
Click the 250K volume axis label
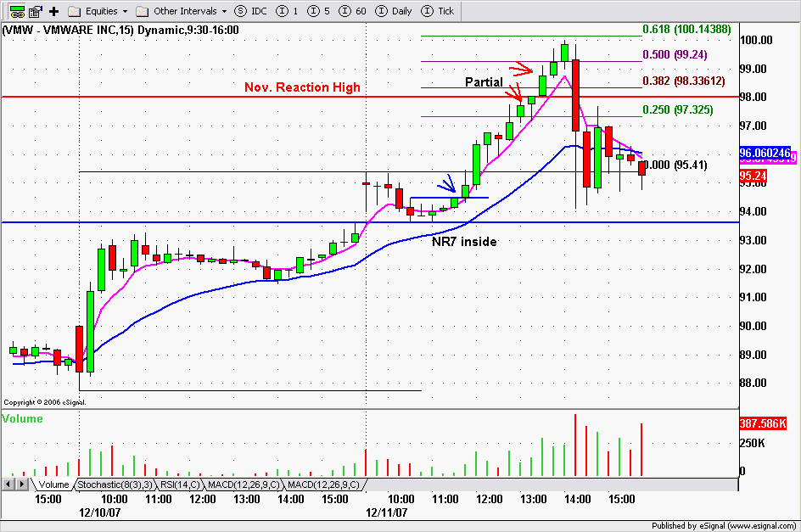click(x=753, y=443)
